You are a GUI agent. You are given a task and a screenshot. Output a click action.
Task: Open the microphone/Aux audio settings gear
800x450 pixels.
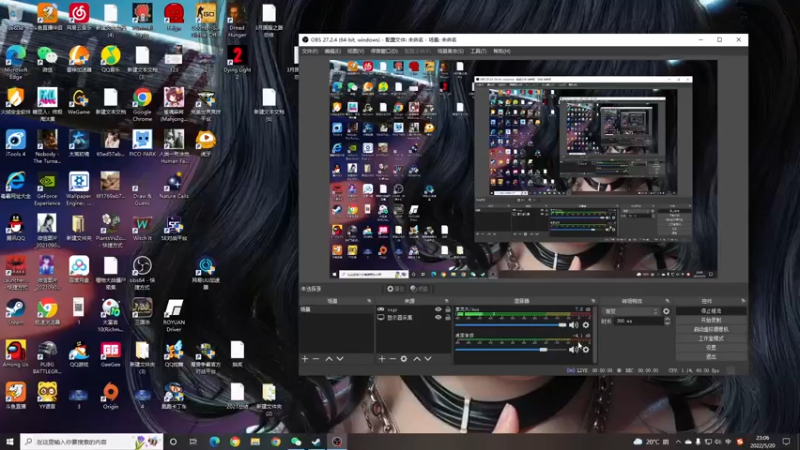click(x=586, y=325)
